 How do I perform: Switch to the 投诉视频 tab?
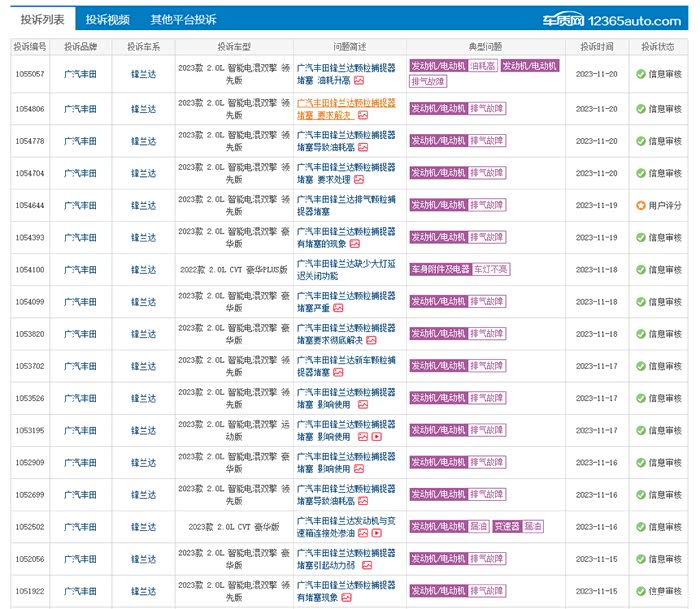(107, 19)
